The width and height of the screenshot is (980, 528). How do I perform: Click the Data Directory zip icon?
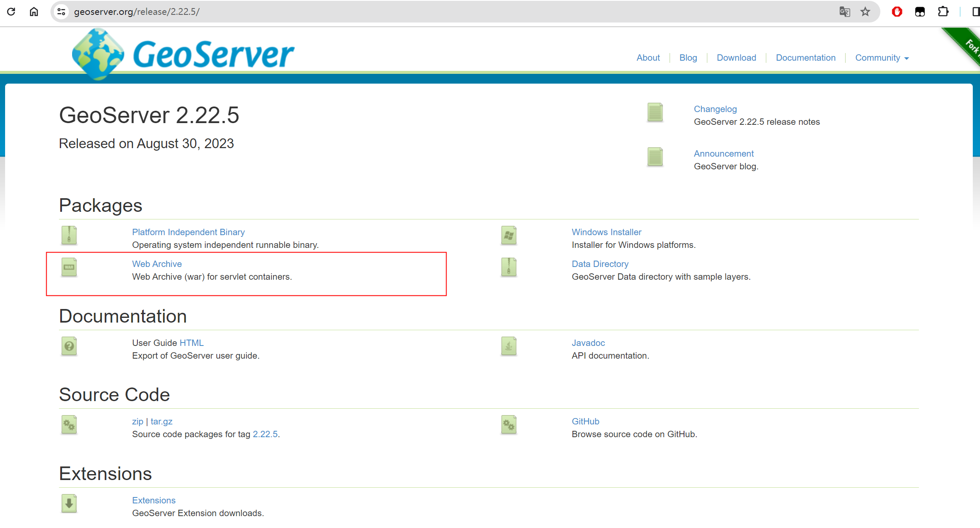pyautogui.click(x=509, y=267)
